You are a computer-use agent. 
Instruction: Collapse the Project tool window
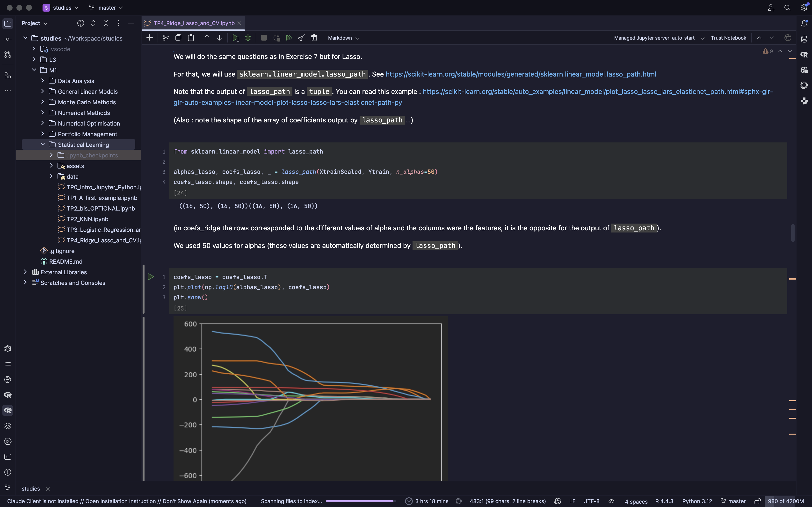click(130, 23)
